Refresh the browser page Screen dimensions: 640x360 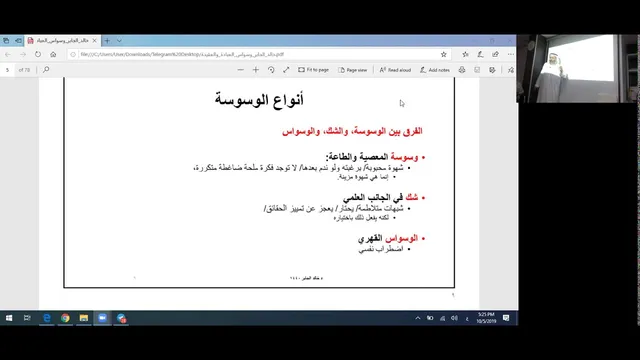click(38, 54)
